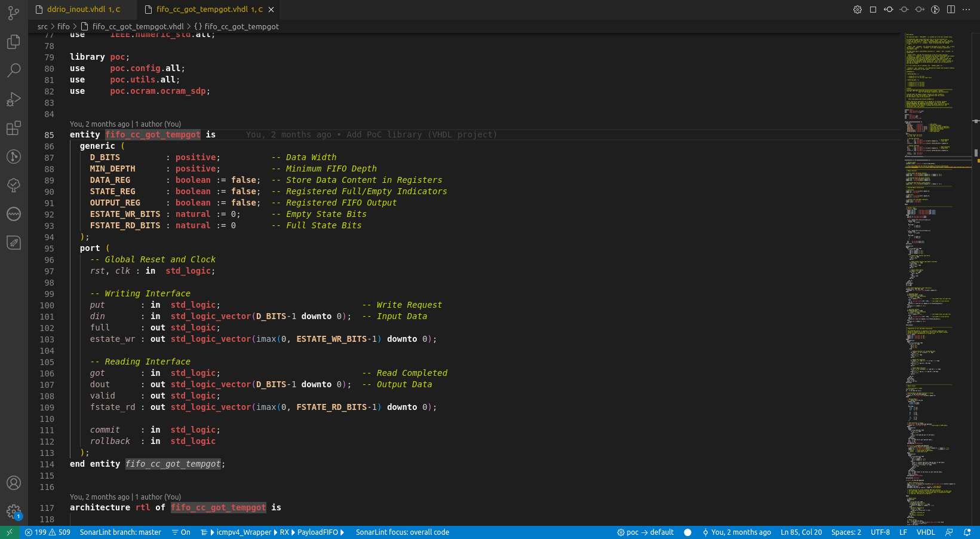
Task: Open the fifo breadcrumb in the path bar
Action: [x=63, y=26]
